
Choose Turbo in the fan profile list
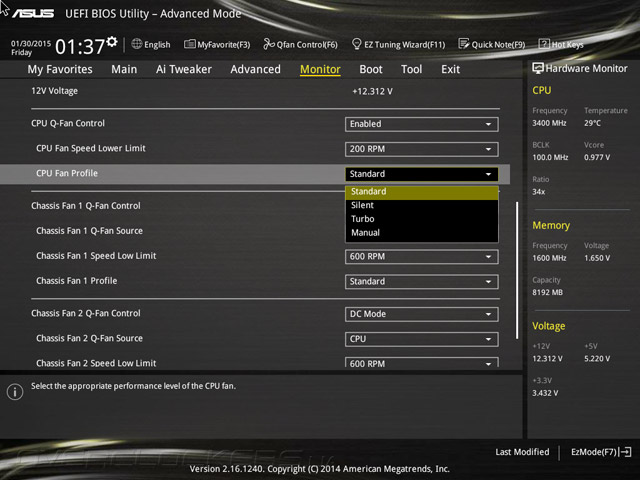tap(422, 219)
